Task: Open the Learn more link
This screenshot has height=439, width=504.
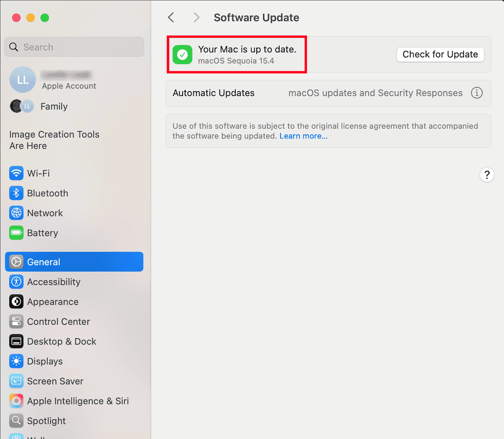Action: [303, 136]
